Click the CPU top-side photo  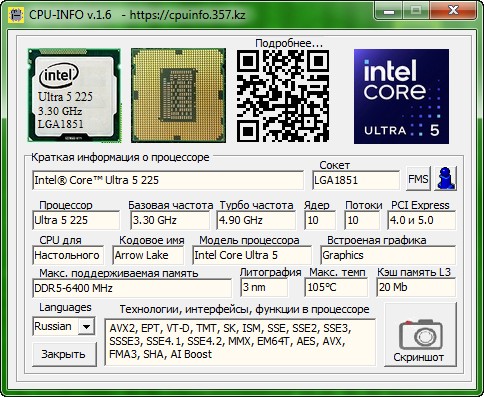[74, 95]
